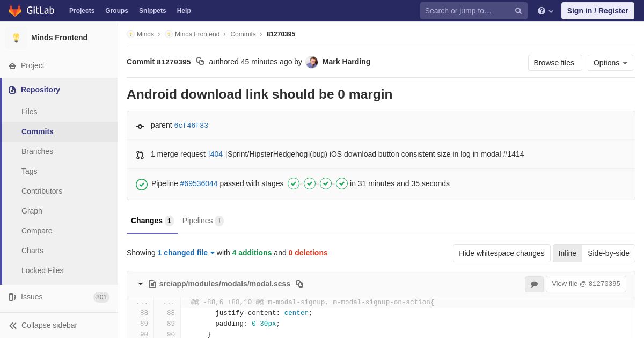Click Mark Harding's avatar
Viewport: 644px width, 338px height.
click(312, 62)
